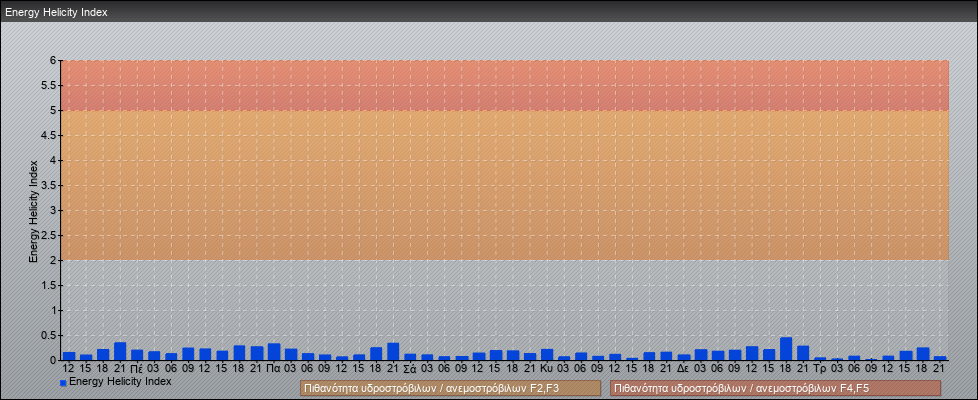Click the Κυ day label on the x-axis
978x400 pixels.
(x=547, y=369)
